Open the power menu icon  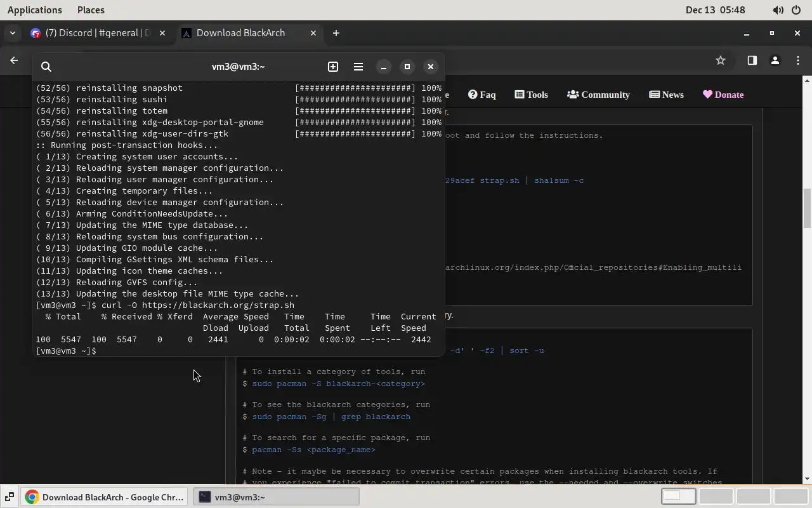(796, 10)
